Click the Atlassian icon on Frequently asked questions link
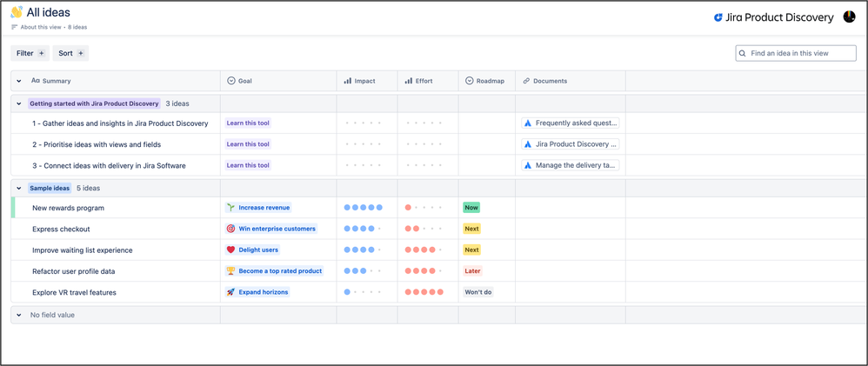 [528, 123]
